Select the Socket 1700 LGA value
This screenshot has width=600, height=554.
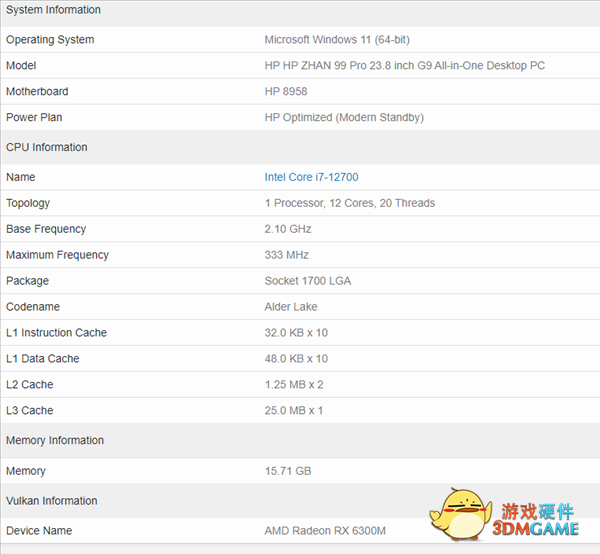click(x=308, y=281)
